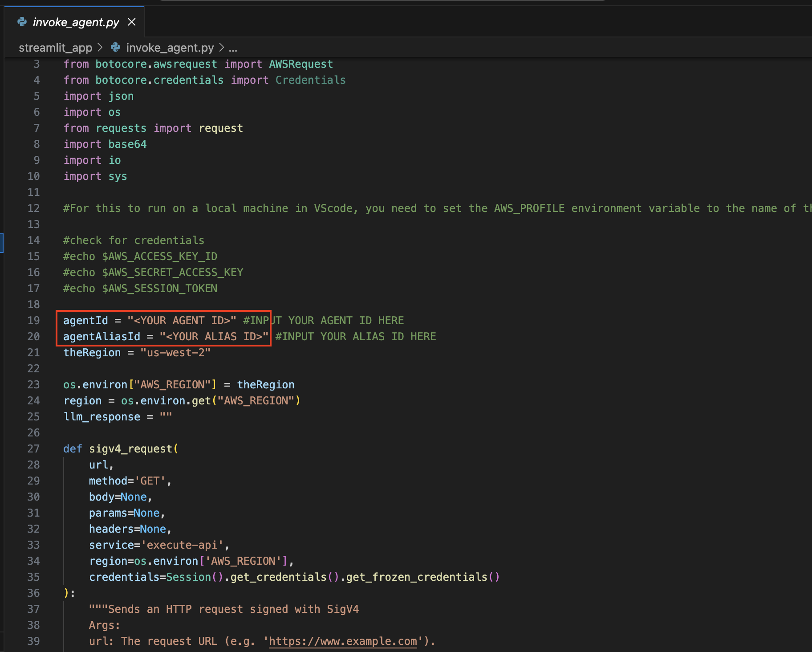The height and width of the screenshot is (652, 812).
Task: Click import base64 statement
Action: tap(105, 144)
